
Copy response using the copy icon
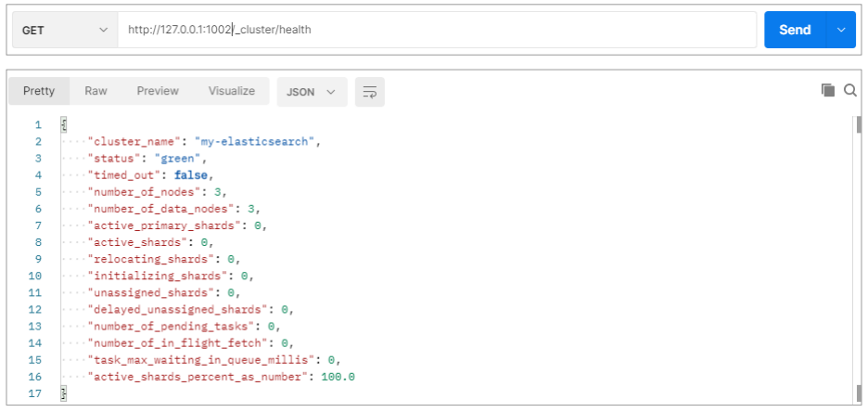(828, 90)
